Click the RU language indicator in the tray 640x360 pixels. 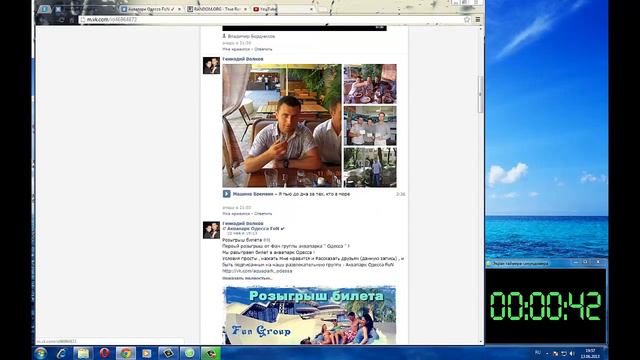[538, 353]
